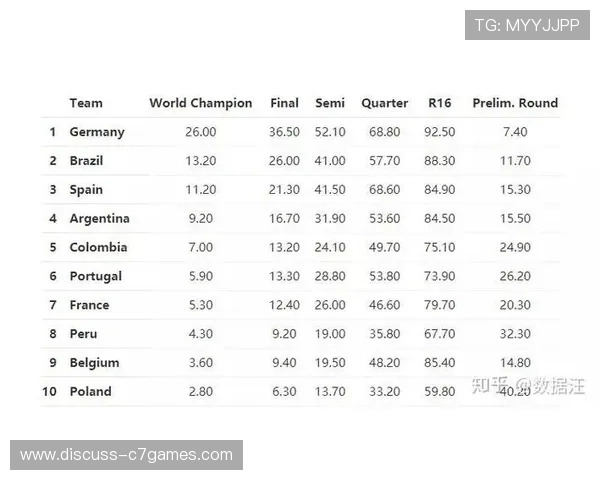
Task: Click the TG: MYYJJPP label
Action: click(x=527, y=25)
